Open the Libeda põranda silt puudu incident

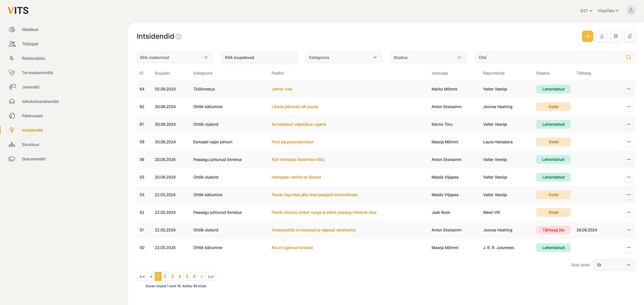pyautogui.click(x=295, y=107)
